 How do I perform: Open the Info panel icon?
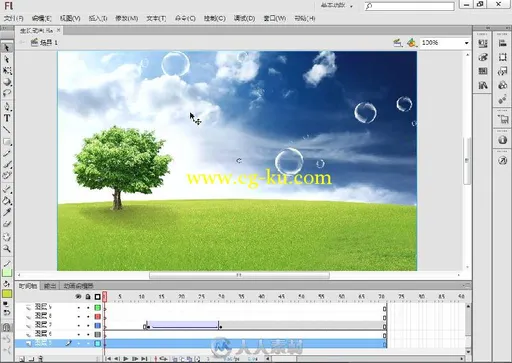[503, 140]
